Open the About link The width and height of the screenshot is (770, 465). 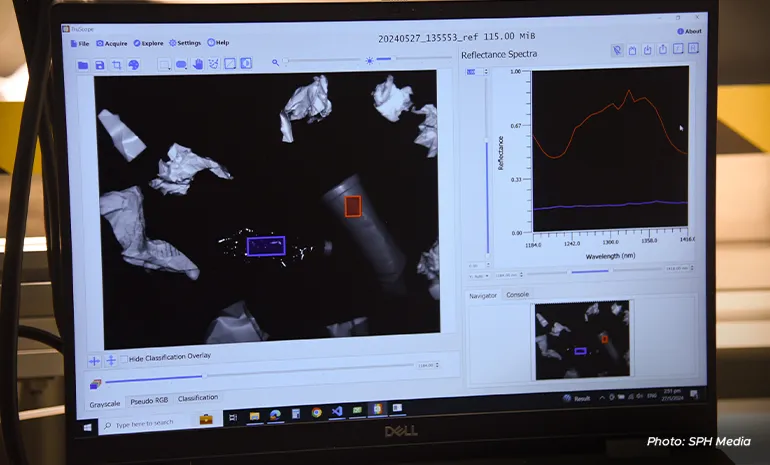pyautogui.click(x=689, y=31)
